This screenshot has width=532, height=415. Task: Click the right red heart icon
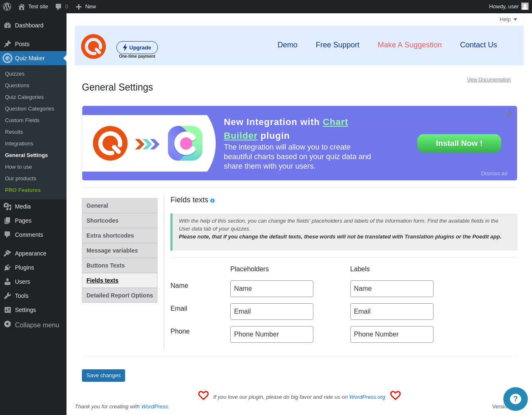pyautogui.click(x=395, y=395)
